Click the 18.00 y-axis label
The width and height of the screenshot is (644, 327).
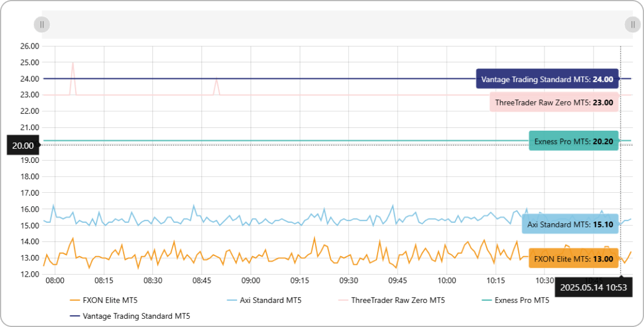(30, 176)
